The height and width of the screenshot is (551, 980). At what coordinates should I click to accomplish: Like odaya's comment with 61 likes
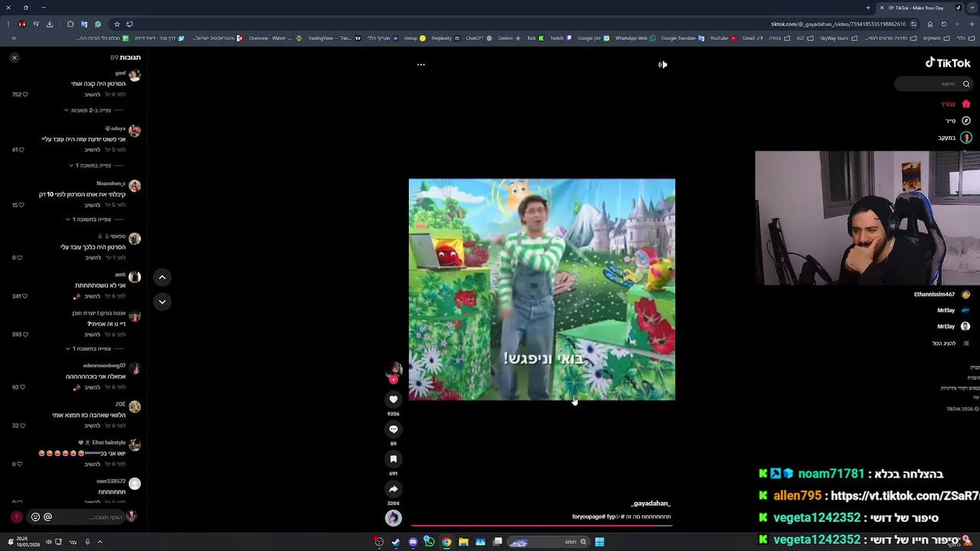[x=21, y=149]
